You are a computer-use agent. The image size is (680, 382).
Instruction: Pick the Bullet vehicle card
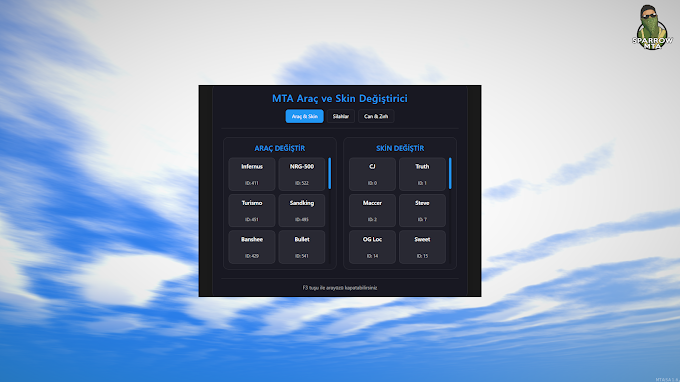(302, 247)
